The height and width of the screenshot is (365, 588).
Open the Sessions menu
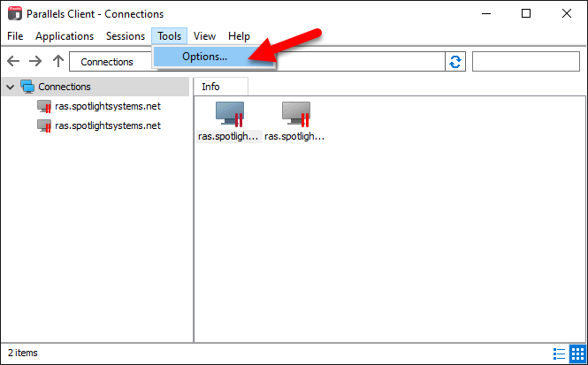(125, 36)
